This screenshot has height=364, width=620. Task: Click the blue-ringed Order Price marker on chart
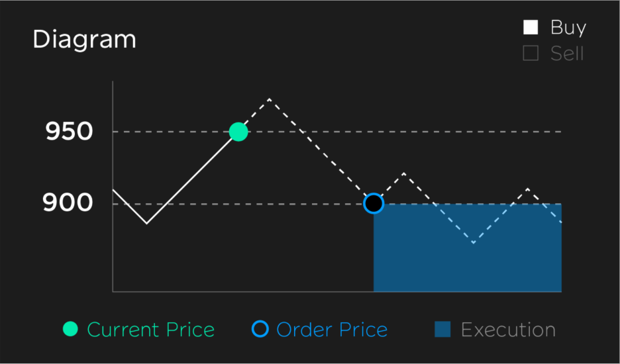pyautogui.click(x=374, y=204)
